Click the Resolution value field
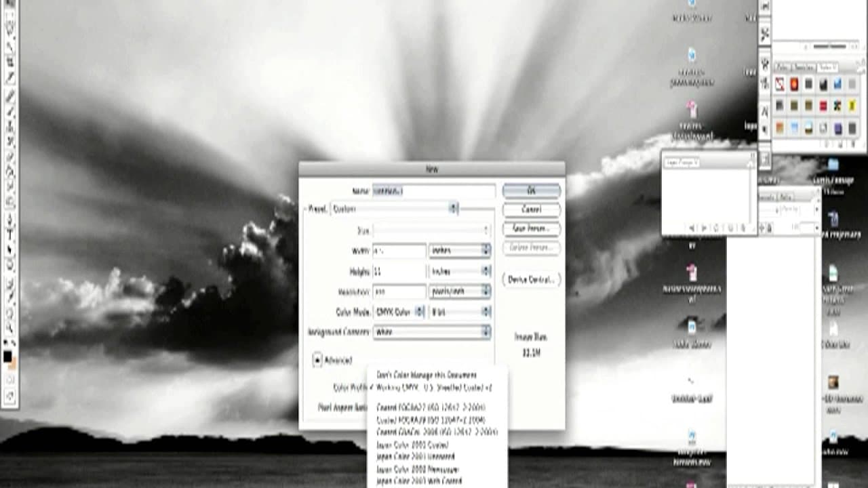This screenshot has width=868, height=488. point(399,291)
